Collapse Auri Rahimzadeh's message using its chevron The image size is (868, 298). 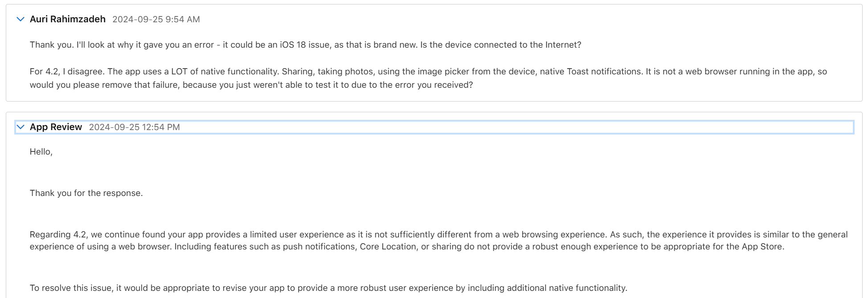coord(20,19)
